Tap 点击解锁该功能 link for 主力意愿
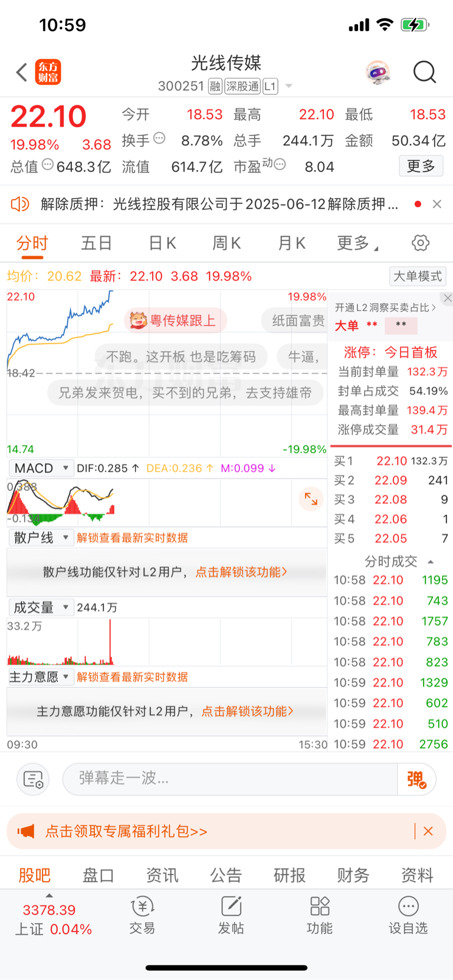The height and width of the screenshot is (980, 453). (247, 711)
